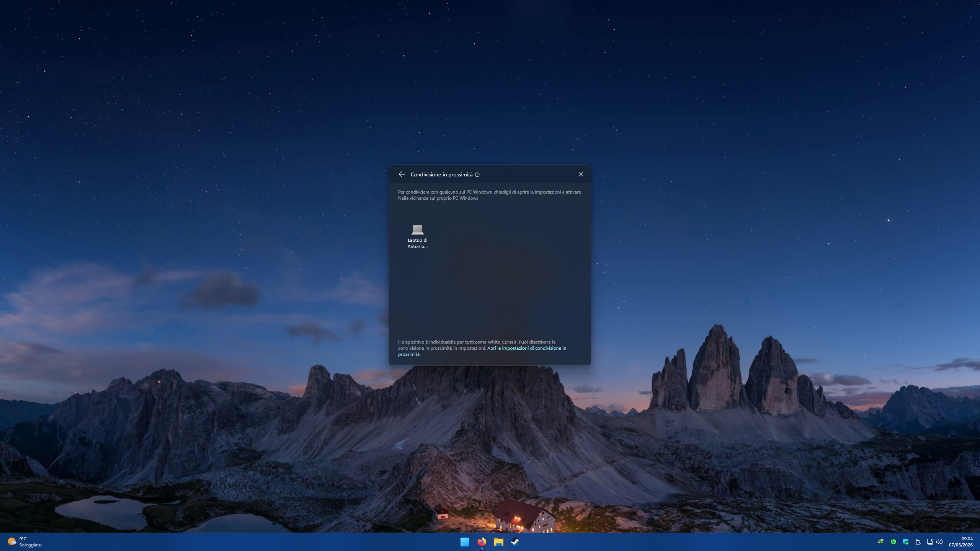Launch Firefox from the taskbar

click(x=482, y=542)
